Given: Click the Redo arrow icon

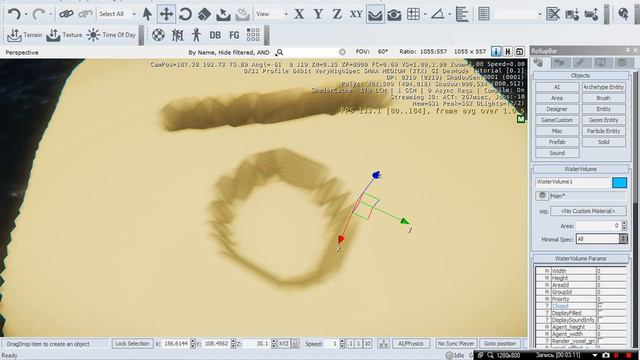Looking at the screenshot, I should tap(39, 14).
